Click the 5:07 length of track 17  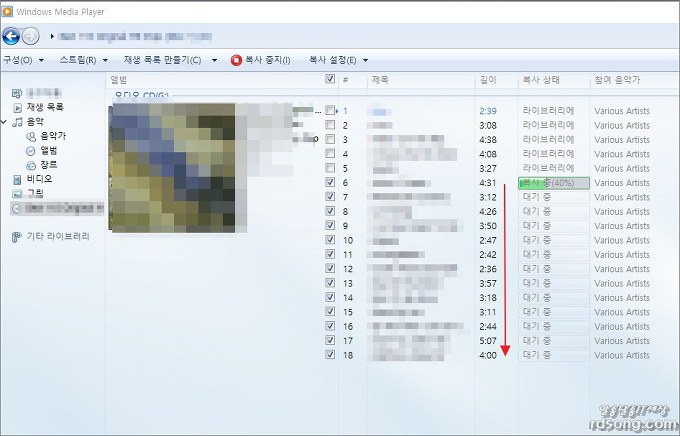pyautogui.click(x=488, y=341)
